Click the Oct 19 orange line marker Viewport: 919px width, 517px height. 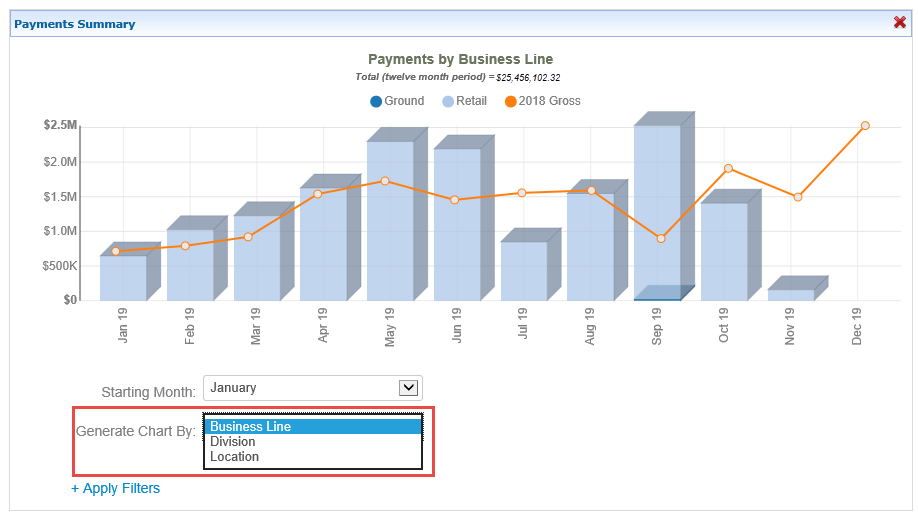pos(728,168)
